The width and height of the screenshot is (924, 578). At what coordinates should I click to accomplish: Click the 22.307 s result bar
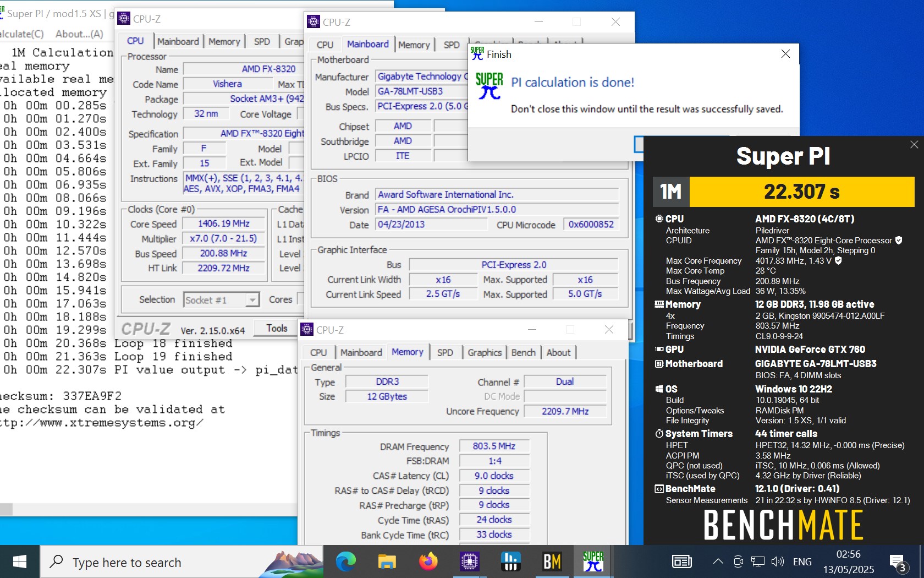click(x=802, y=192)
